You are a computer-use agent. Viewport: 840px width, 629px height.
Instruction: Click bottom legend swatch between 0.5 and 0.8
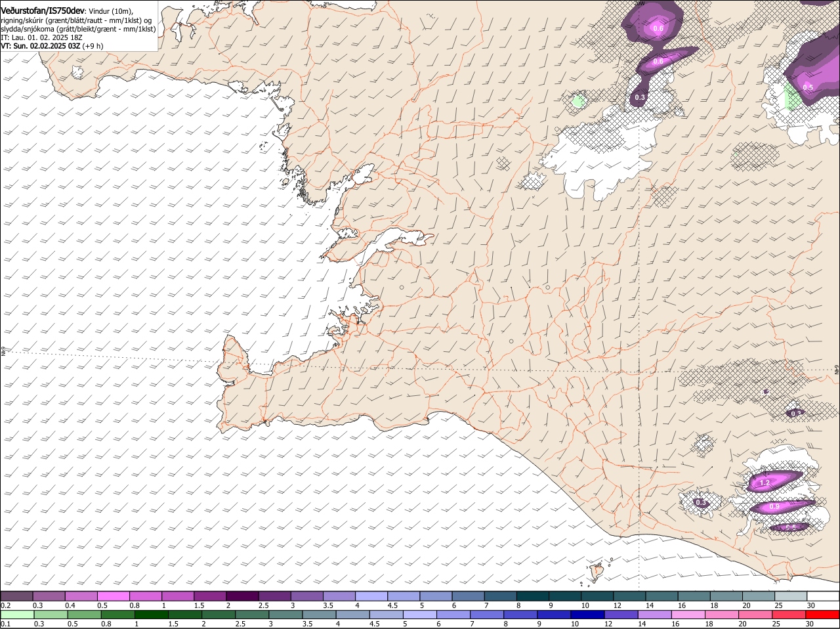pyautogui.click(x=84, y=615)
